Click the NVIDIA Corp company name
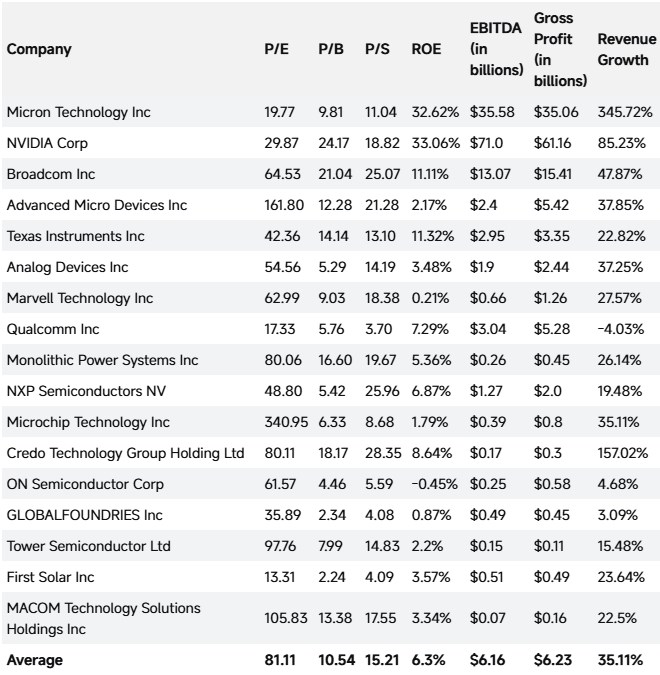 coord(47,143)
